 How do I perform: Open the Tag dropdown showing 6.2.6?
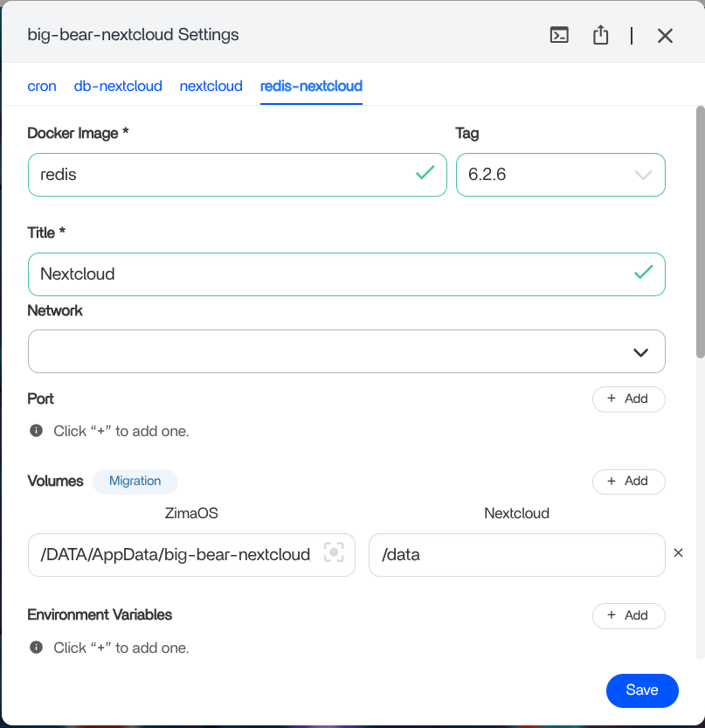(x=561, y=175)
